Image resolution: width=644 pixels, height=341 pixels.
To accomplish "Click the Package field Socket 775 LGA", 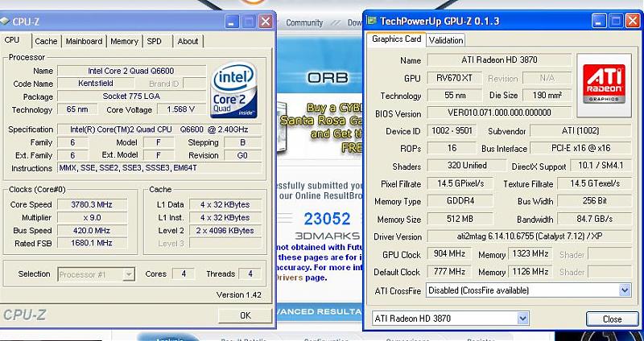I will click(131, 96).
